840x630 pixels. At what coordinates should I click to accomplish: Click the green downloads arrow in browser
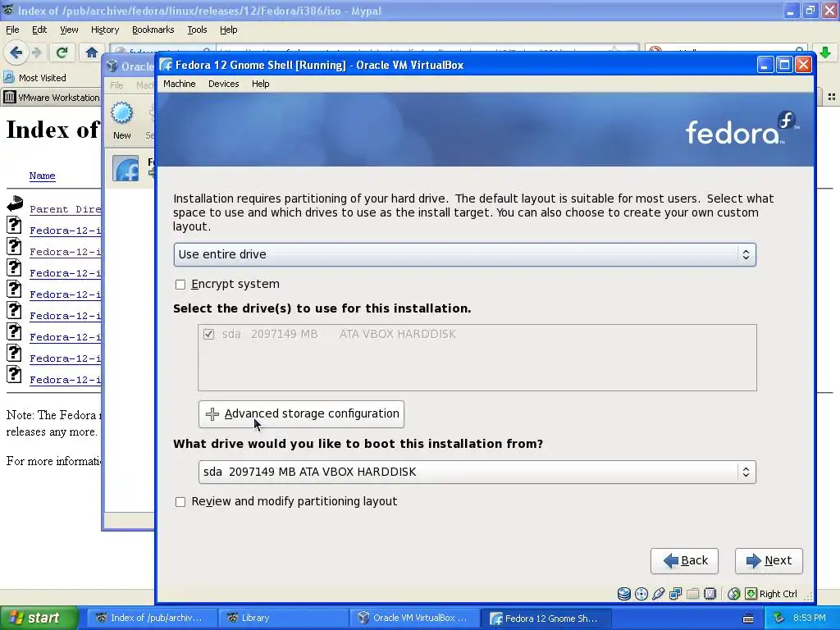(825, 52)
